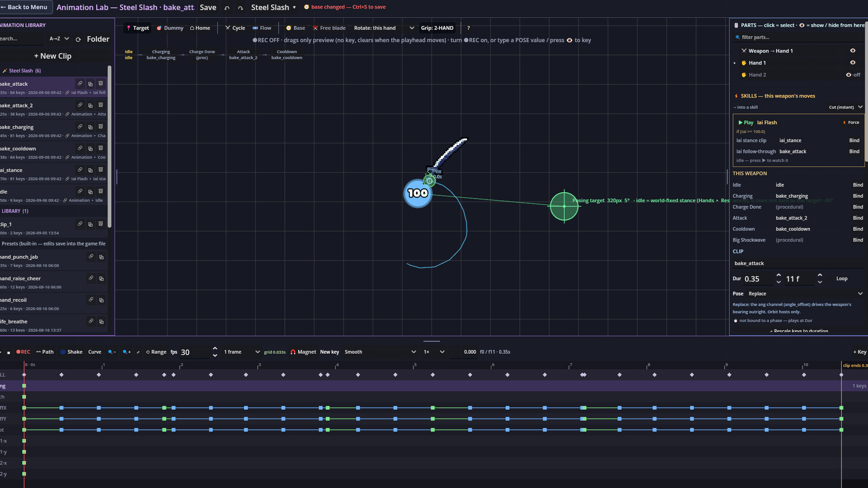Screen dimensions: 868x488
Task: Zoom in the timeline with magnifier plus
Action: [x=127, y=352]
